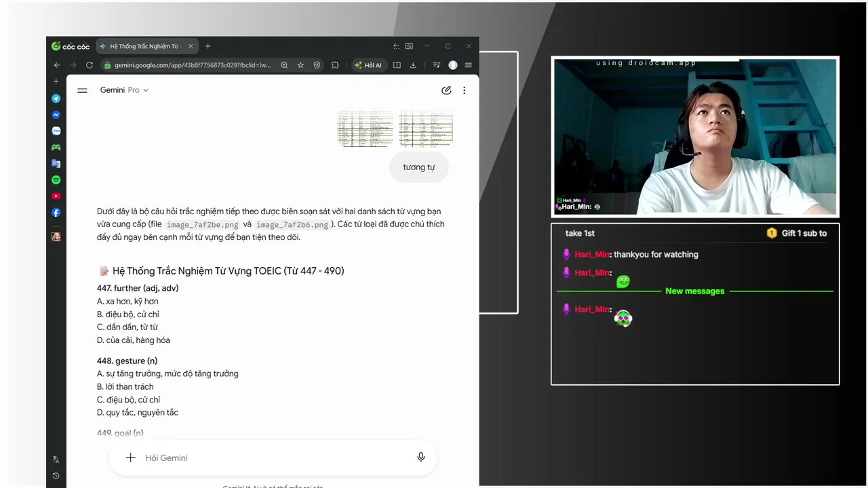Viewport: 868px width, 488px height.
Task: Open the browser profile avatar
Action: coord(453,65)
